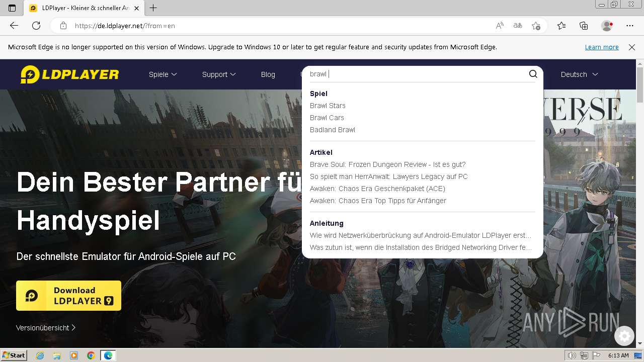
Task: Expand the Support dropdown menu
Action: coord(219,74)
